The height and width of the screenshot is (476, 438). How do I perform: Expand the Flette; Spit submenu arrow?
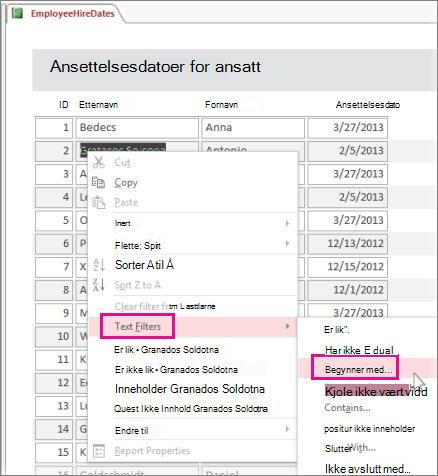coord(287,244)
